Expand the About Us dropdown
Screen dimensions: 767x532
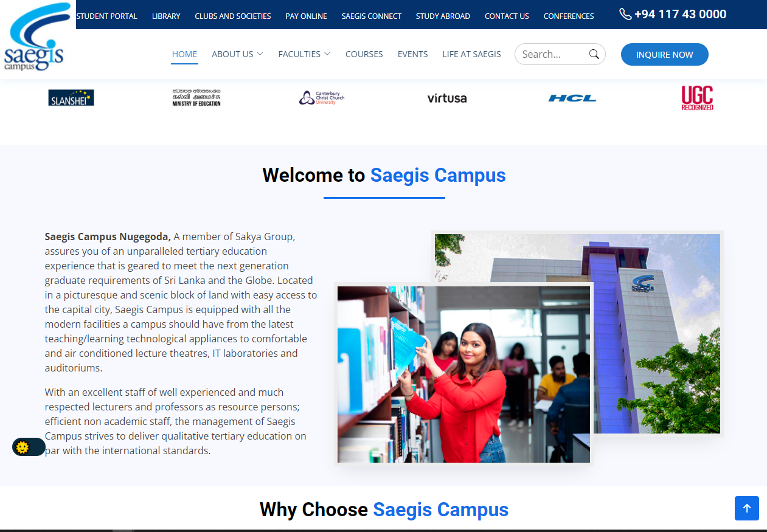[237, 54]
